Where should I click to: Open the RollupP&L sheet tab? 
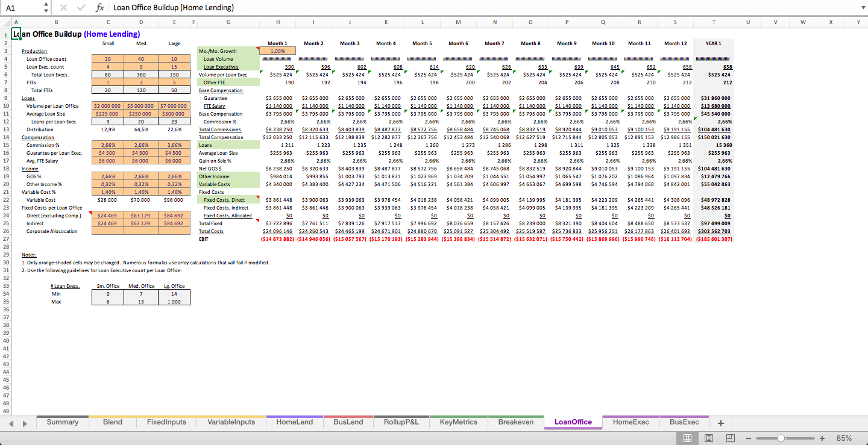[x=401, y=422]
